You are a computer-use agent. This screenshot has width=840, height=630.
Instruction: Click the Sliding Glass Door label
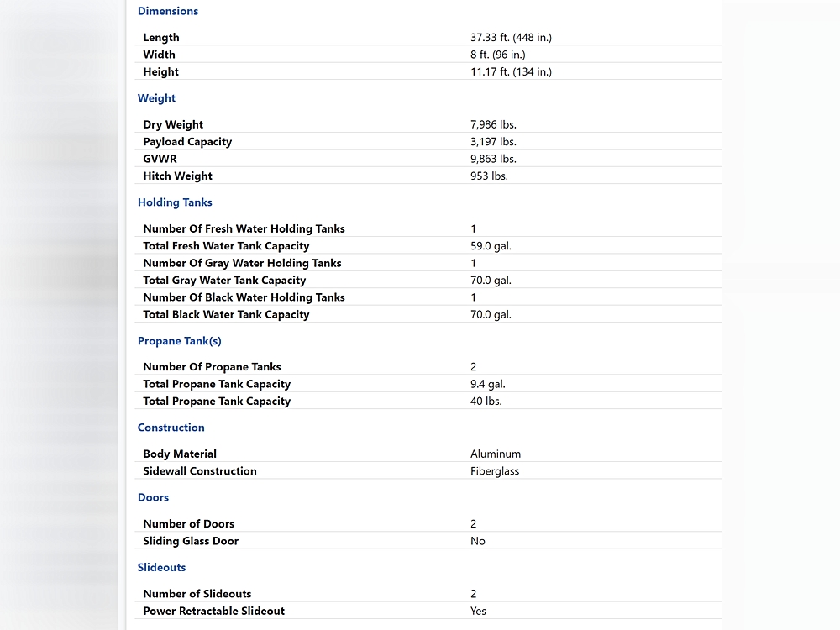[191, 541]
